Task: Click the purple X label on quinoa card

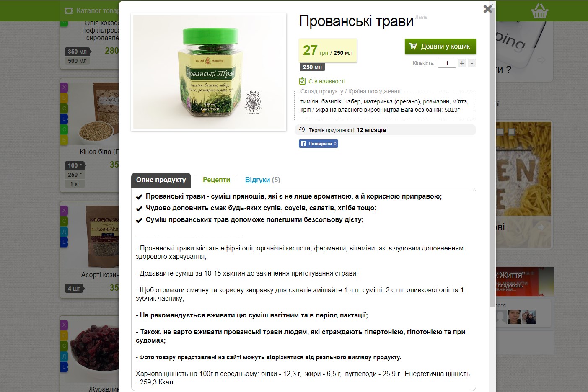Action: pyautogui.click(x=64, y=88)
